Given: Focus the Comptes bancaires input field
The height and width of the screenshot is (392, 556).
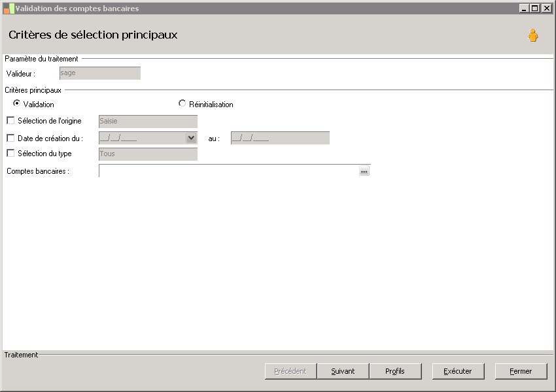Looking at the screenshot, I should coord(229,171).
